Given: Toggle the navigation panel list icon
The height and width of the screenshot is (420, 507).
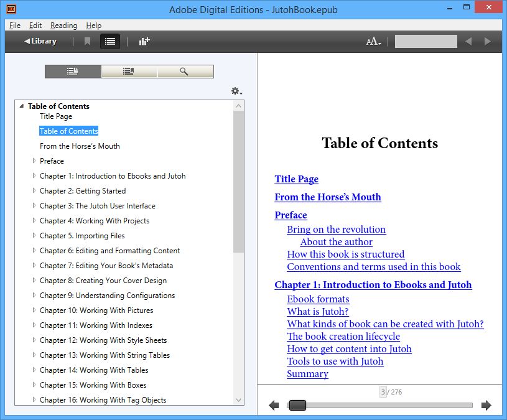Looking at the screenshot, I should pyautogui.click(x=110, y=42).
